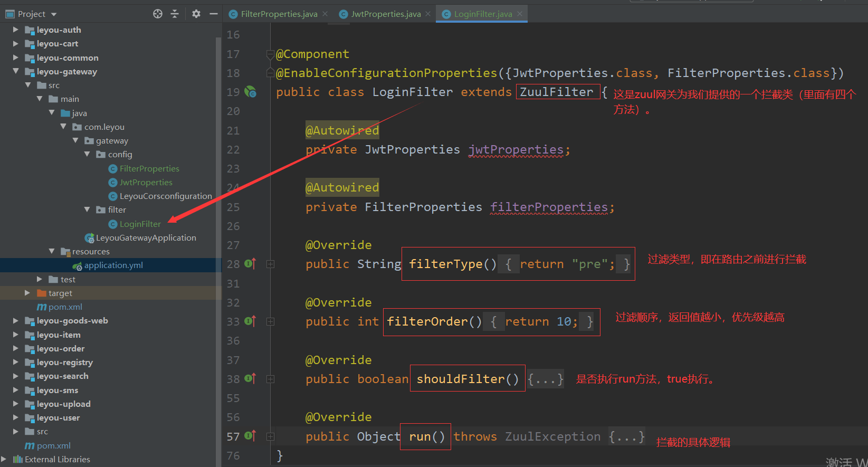Expand the target folder

tap(27, 293)
